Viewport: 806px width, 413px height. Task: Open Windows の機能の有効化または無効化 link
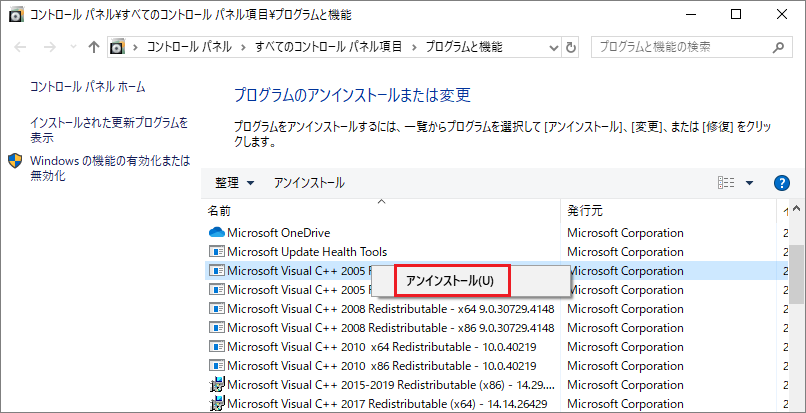coord(110,168)
